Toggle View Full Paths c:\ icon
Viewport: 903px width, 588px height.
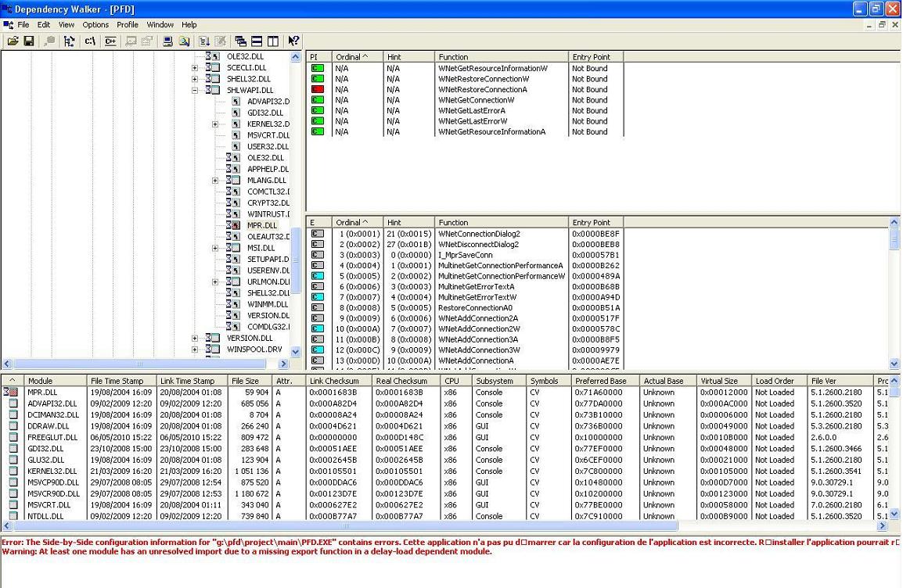pos(90,41)
